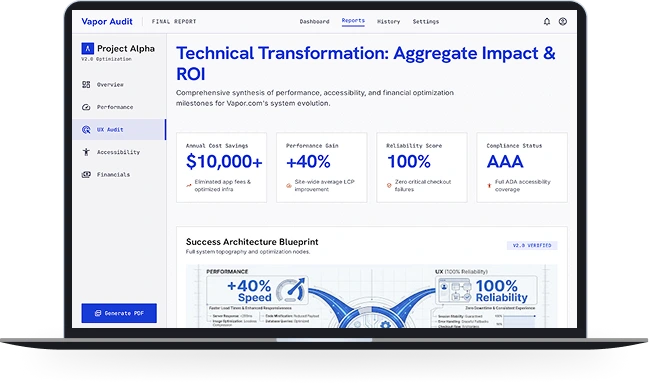The width and height of the screenshot is (649, 385).
Task: Click the Generate PDF button
Action: point(119,313)
